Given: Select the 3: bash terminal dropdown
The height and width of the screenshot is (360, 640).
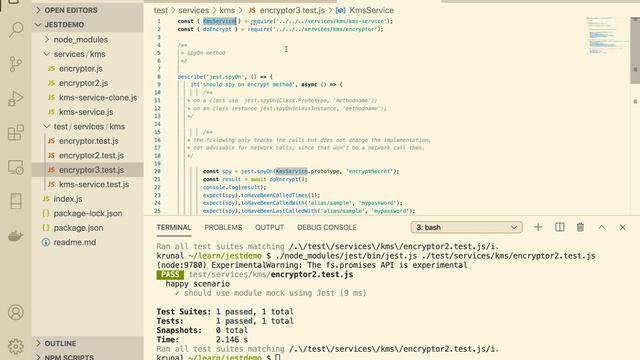Looking at the screenshot, I should [x=466, y=227].
